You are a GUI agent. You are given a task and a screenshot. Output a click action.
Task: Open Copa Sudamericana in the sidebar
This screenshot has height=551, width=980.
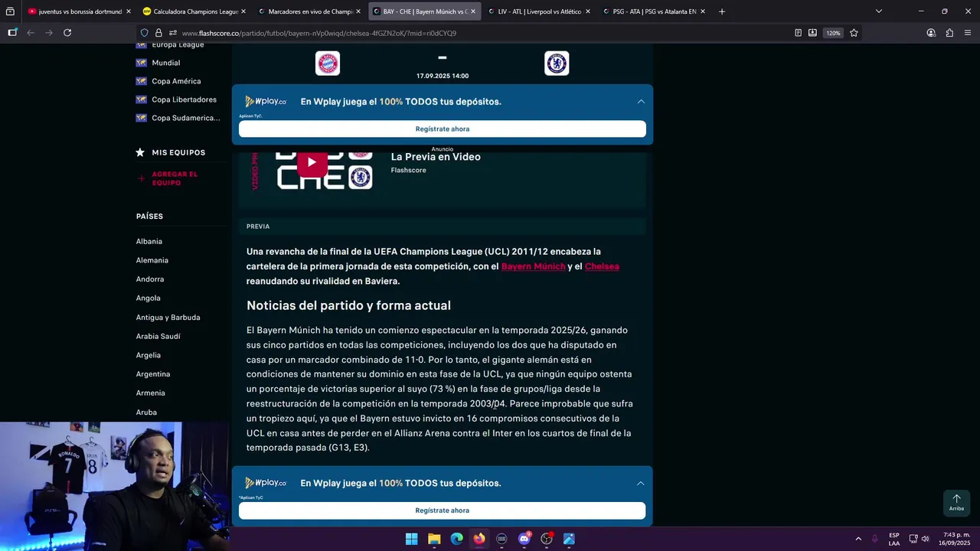click(x=186, y=118)
